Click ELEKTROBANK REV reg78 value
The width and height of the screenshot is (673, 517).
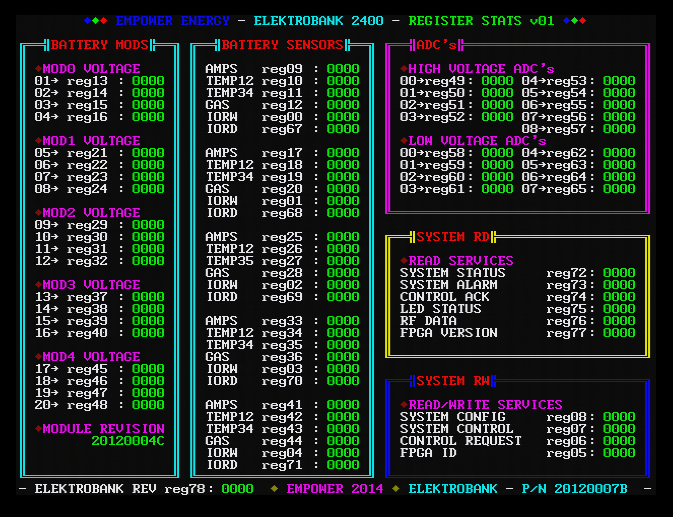tap(237, 489)
